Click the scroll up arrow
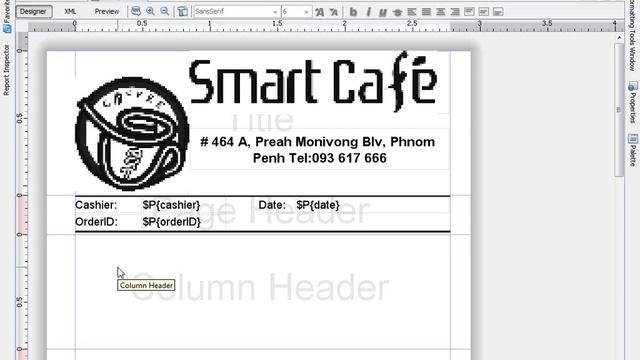Image resolution: width=640 pixels, height=360 pixels. (619, 38)
